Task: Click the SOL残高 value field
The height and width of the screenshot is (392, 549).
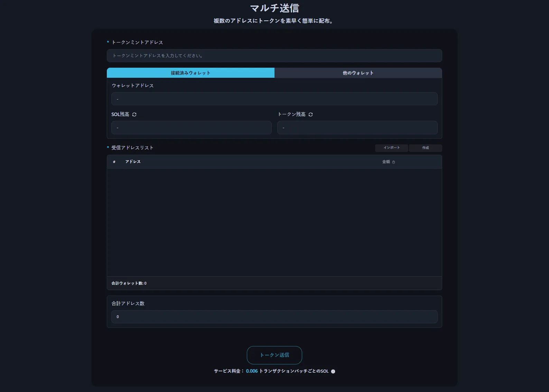Action: tap(191, 128)
